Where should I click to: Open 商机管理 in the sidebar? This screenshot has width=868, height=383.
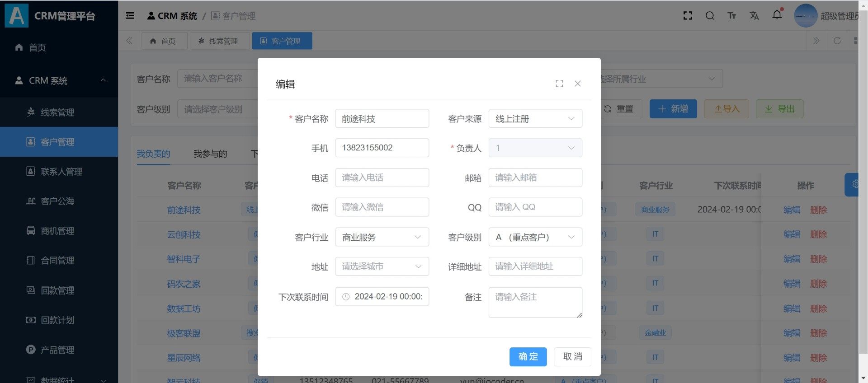click(57, 231)
